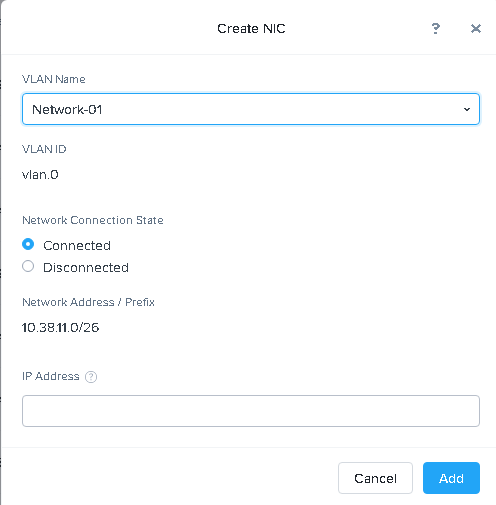496x505 pixels.
Task: Click the Disconnected option label text
Action: [x=86, y=268]
